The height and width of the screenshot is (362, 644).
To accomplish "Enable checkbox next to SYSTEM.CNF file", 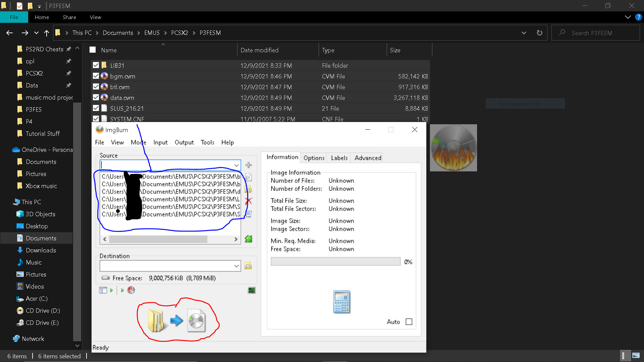I will click(x=95, y=118).
